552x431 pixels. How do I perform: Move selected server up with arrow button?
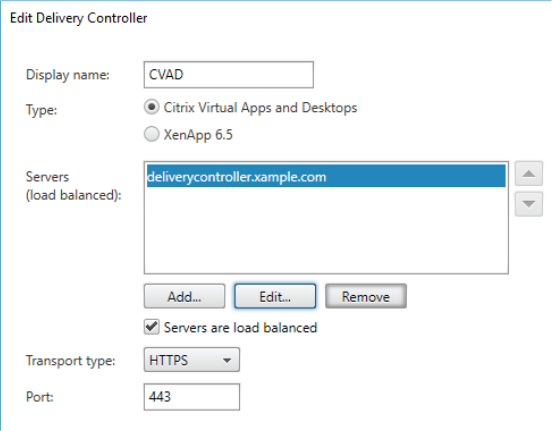528,174
